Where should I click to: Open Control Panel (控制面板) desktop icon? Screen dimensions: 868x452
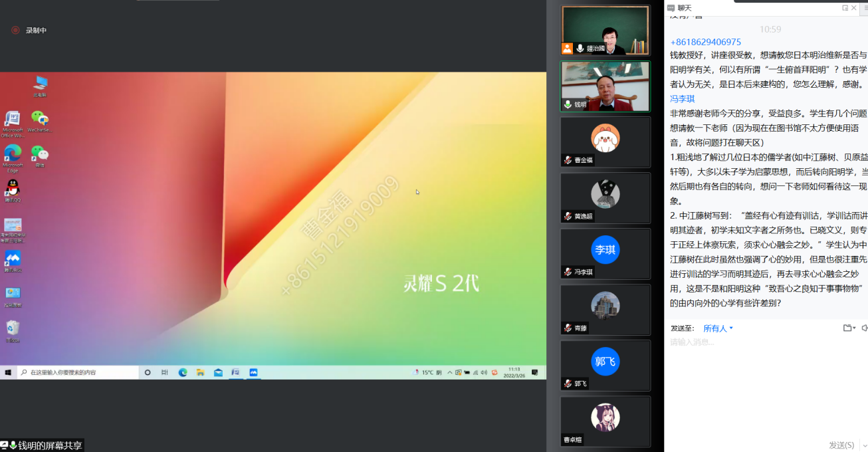point(13,296)
